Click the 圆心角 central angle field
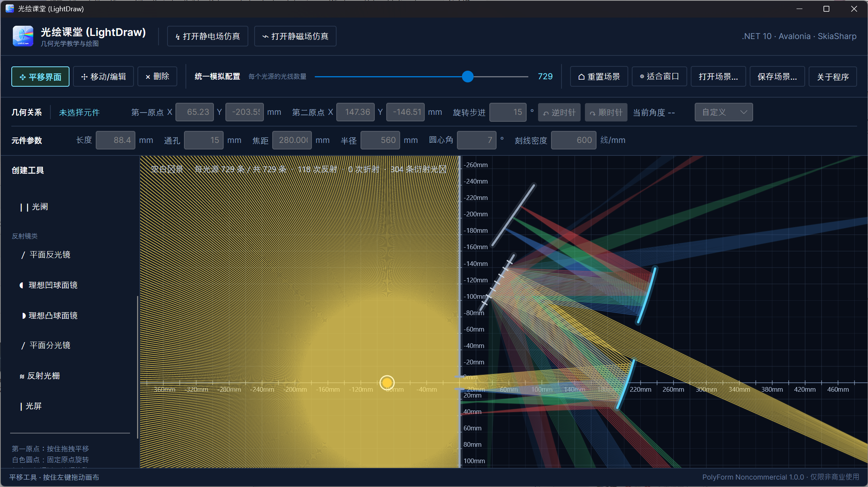Viewport: 868px width, 487px height. click(477, 140)
